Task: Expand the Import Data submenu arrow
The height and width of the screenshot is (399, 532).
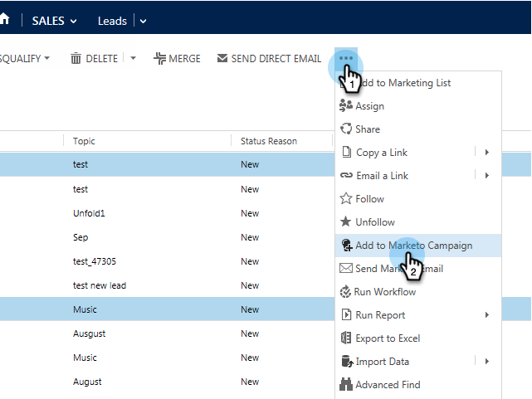Action: (487, 362)
